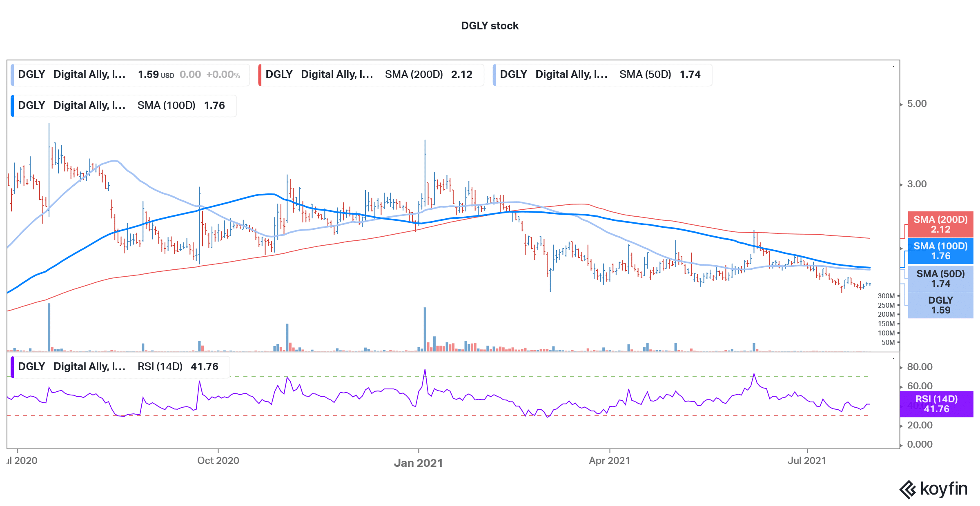Select the RSI (14D) legend box
Image resolution: width=980 pixels, height=506 pixels.
pyautogui.click(x=120, y=367)
